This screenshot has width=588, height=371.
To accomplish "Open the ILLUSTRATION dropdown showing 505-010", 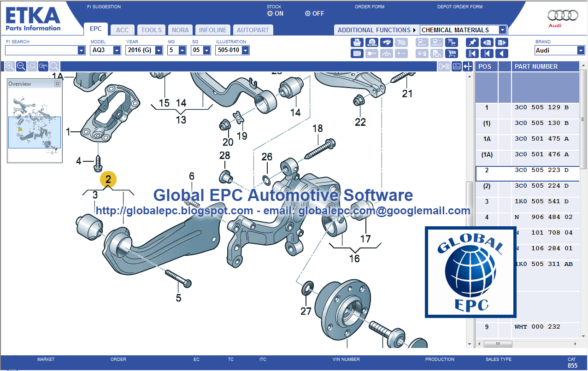I will click(246, 50).
